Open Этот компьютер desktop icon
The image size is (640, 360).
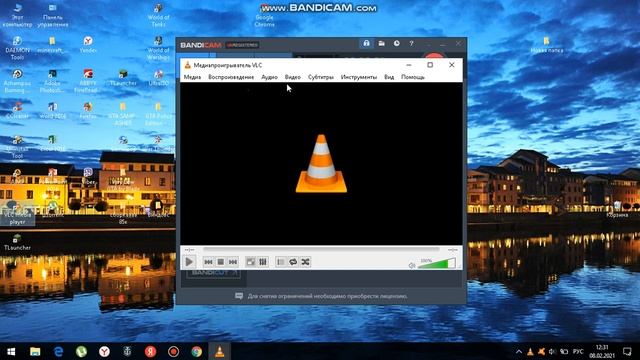[x=17, y=16]
